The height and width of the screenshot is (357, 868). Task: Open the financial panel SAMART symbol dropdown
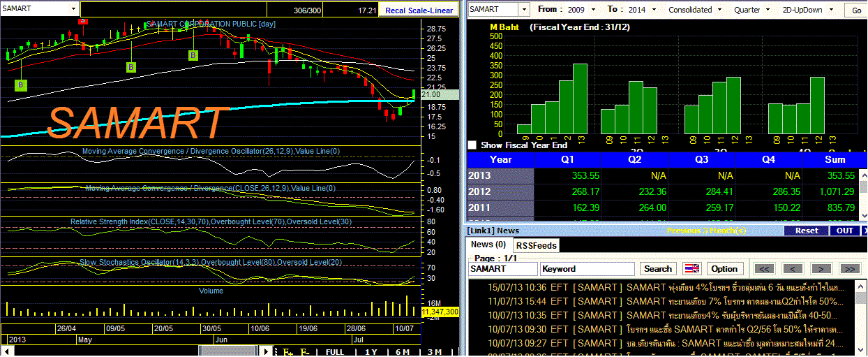click(524, 10)
